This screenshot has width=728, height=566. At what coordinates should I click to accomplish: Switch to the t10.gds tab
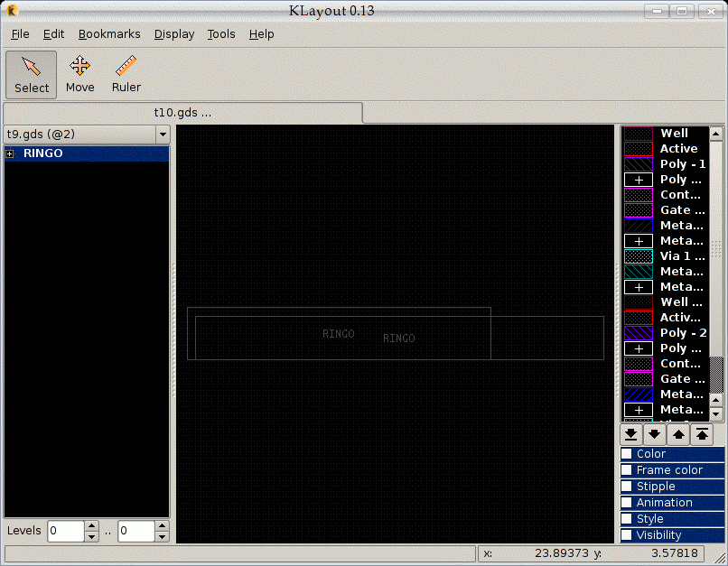point(182,113)
